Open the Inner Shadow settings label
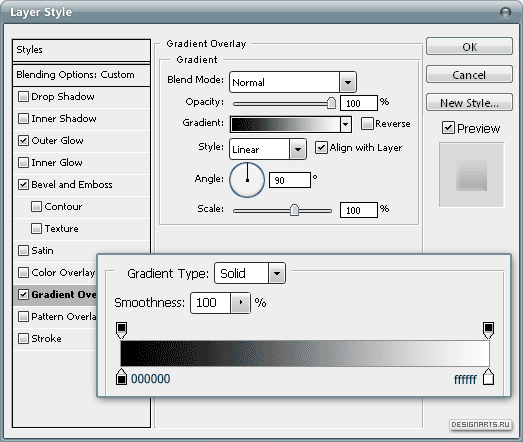This screenshot has height=442, width=523. pos(64,119)
